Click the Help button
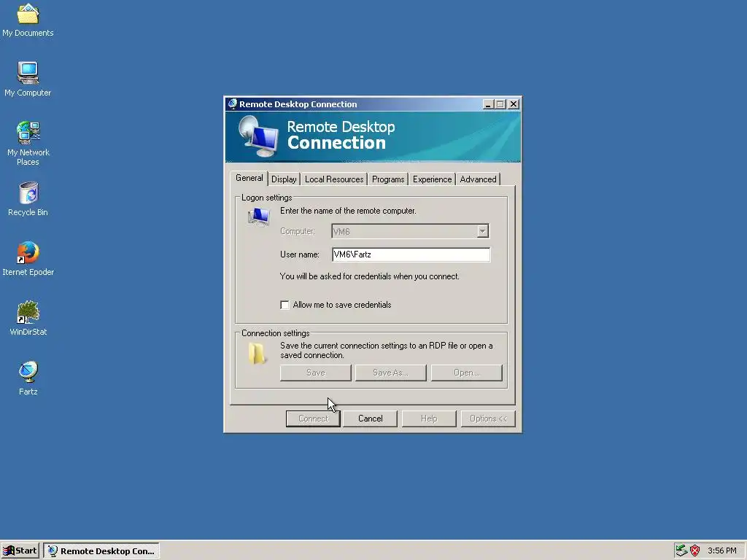The image size is (747, 560). (x=429, y=419)
